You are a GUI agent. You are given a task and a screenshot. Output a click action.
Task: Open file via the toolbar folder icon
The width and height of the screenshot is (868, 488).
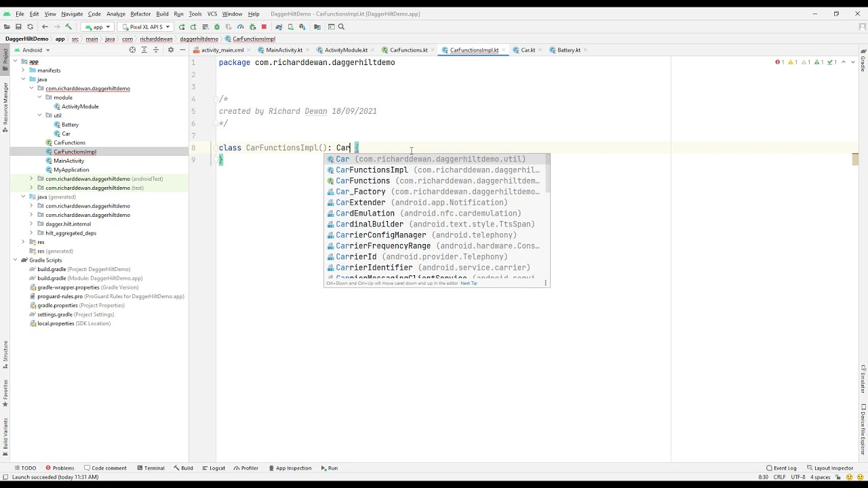[7, 27]
